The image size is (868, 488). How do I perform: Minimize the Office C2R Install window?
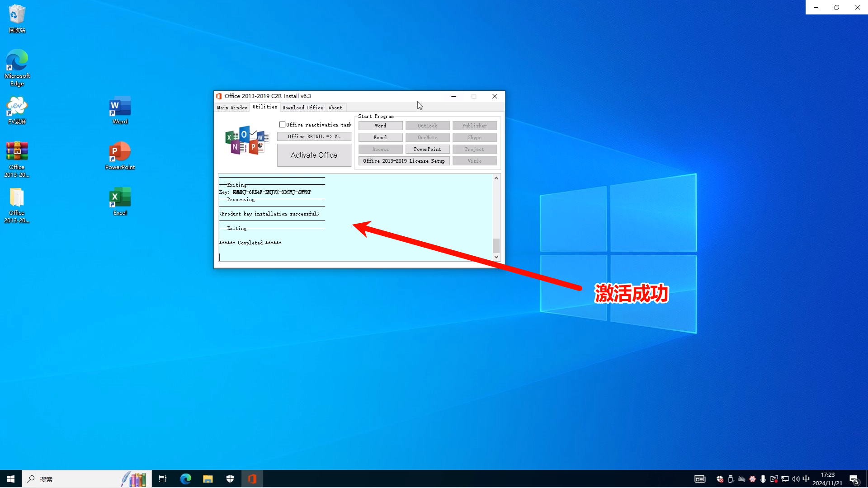[453, 96]
